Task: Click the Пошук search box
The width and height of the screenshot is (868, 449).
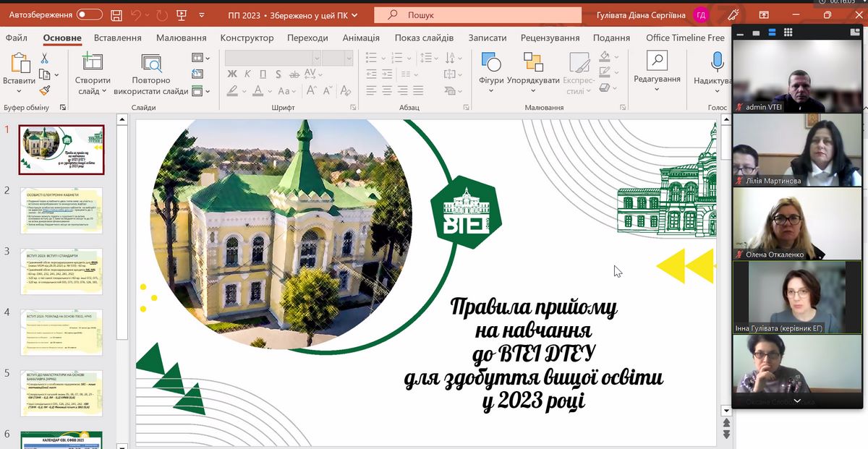Action: pyautogui.click(x=477, y=14)
